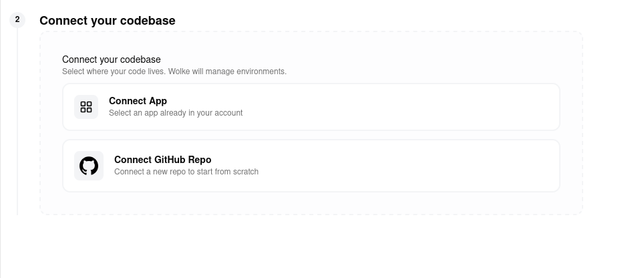Click "Wolke will manage environments" sentence
The image size is (644, 278).
pos(227,72)
